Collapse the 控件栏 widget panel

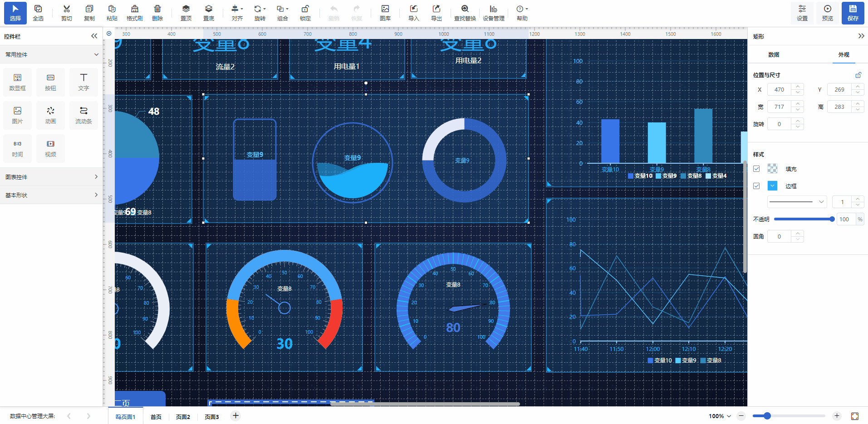(x=94, y=36)
